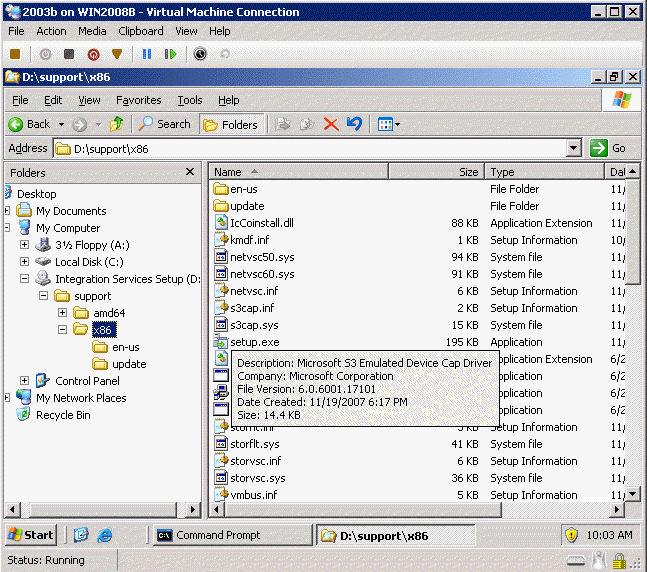647x572 pixels.
Task: Open the Back history dropdown arrow
Action: [61, 124]
